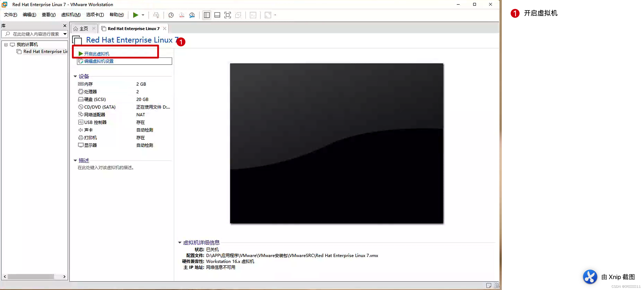Open the snapshot manager wrench icon
Viewport: 644px width, 290px height.
(192, 15)
